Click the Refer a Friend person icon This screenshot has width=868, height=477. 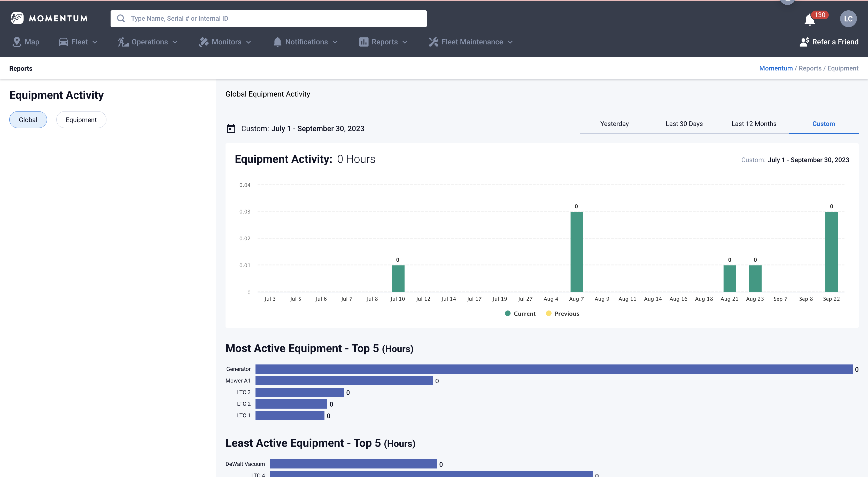pyautogui.click(x=804, y=42)
